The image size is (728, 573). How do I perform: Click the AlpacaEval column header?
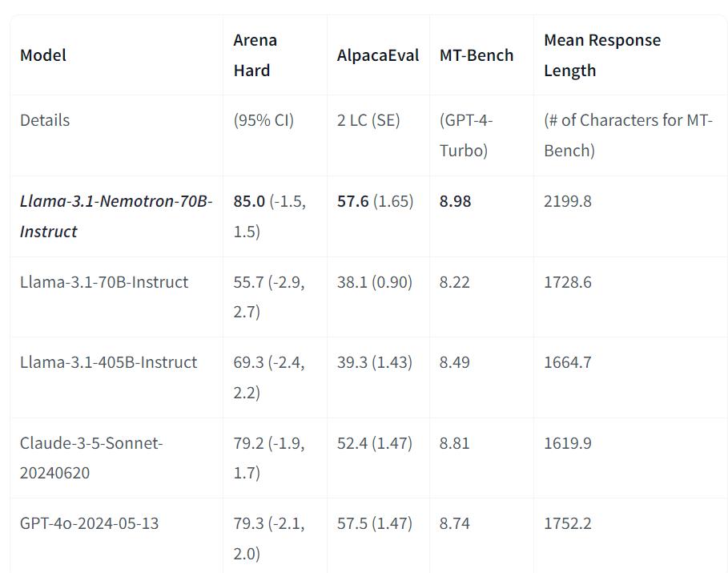pos(378,55)
